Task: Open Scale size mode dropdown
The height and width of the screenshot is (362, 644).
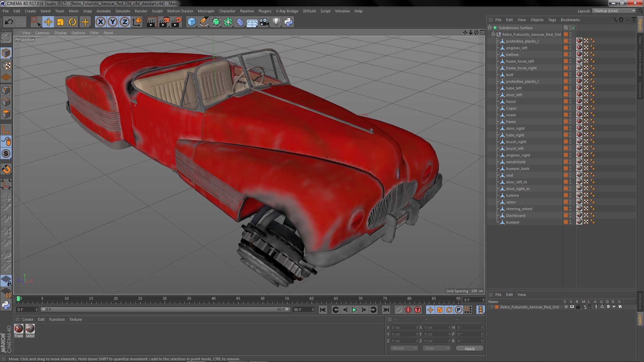Action: [436, 348]
